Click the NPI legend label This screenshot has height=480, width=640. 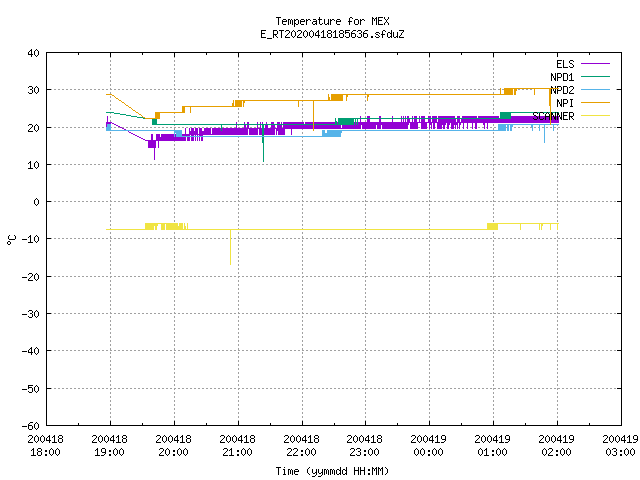[565, 103]
